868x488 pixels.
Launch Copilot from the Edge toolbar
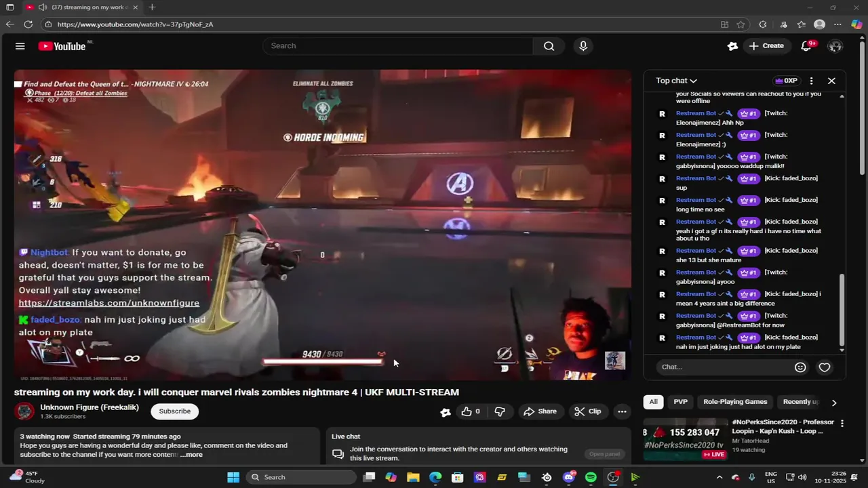(x=856, y=24)
